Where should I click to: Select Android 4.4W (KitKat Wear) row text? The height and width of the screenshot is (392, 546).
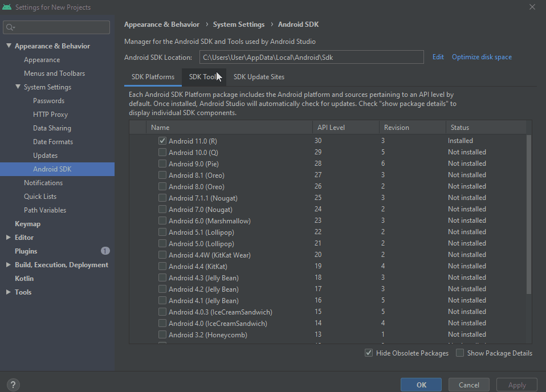point(210,255)
